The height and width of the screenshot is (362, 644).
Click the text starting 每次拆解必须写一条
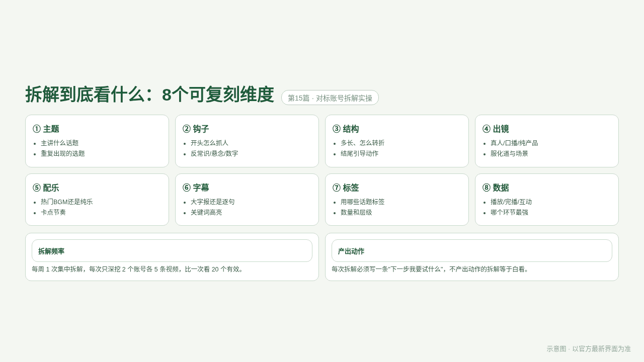[431, 269]
